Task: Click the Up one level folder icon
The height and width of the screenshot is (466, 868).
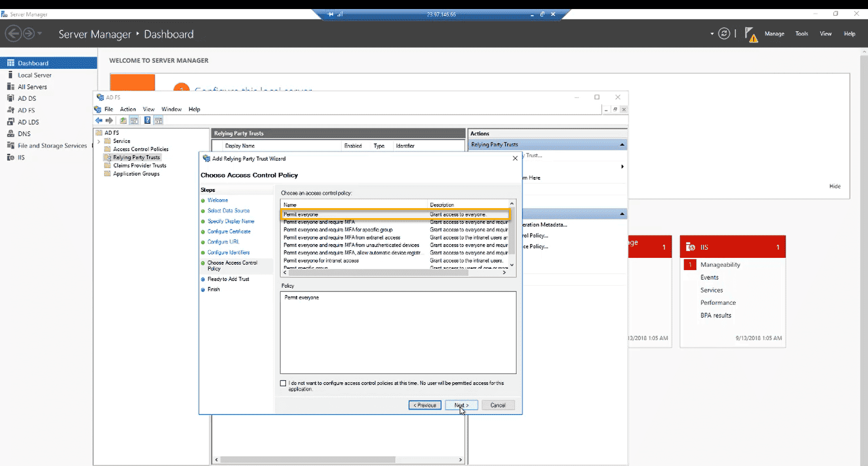Action: pos(123,120)
